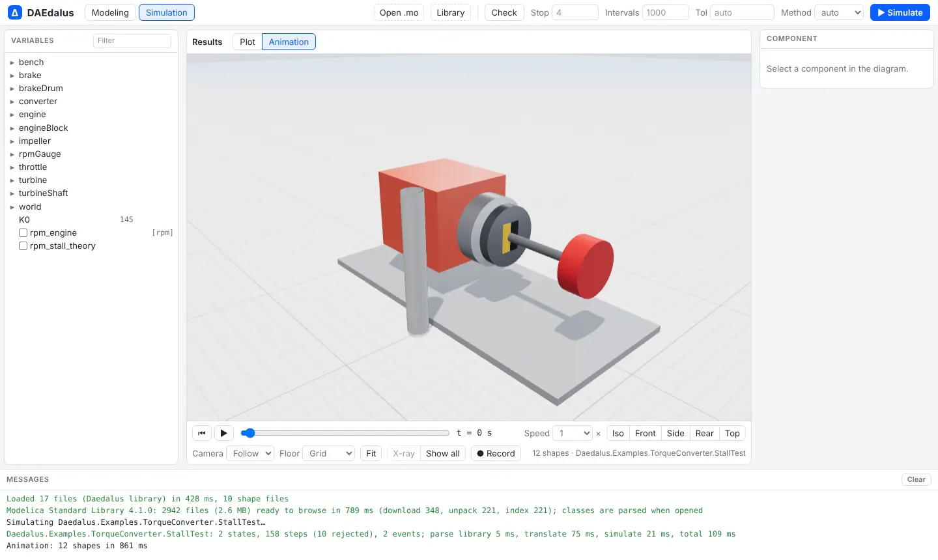The height and width of the screenshot is (560, 938).
Task: Open the Library browser
Action: click(451, 12)
